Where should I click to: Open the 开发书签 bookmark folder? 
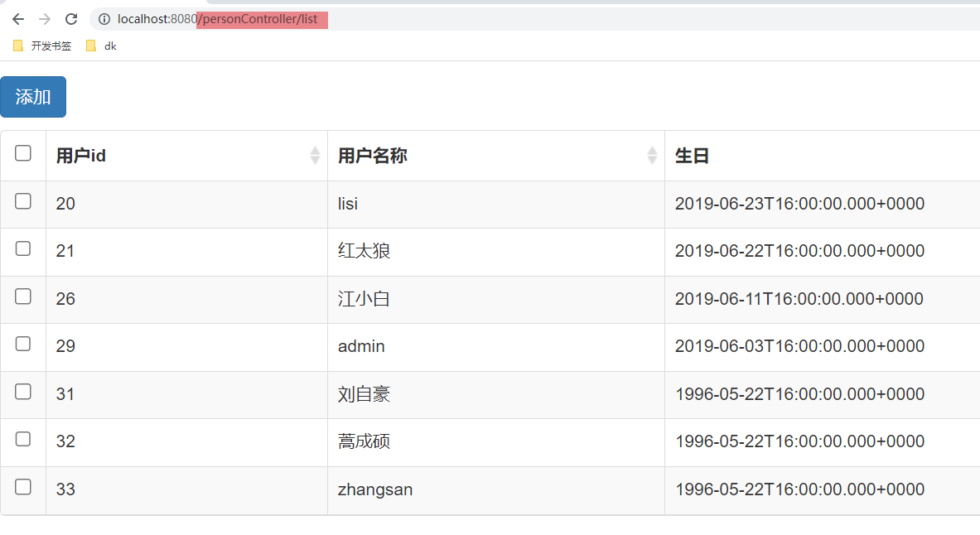pos(42,46)
